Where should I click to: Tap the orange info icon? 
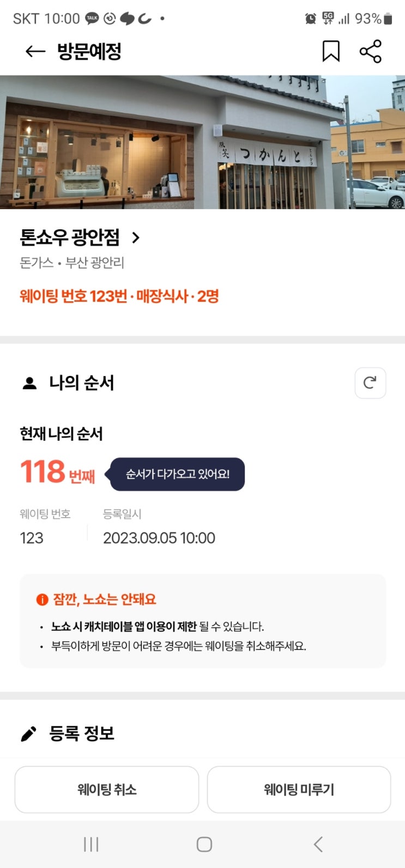click(42, 599)
